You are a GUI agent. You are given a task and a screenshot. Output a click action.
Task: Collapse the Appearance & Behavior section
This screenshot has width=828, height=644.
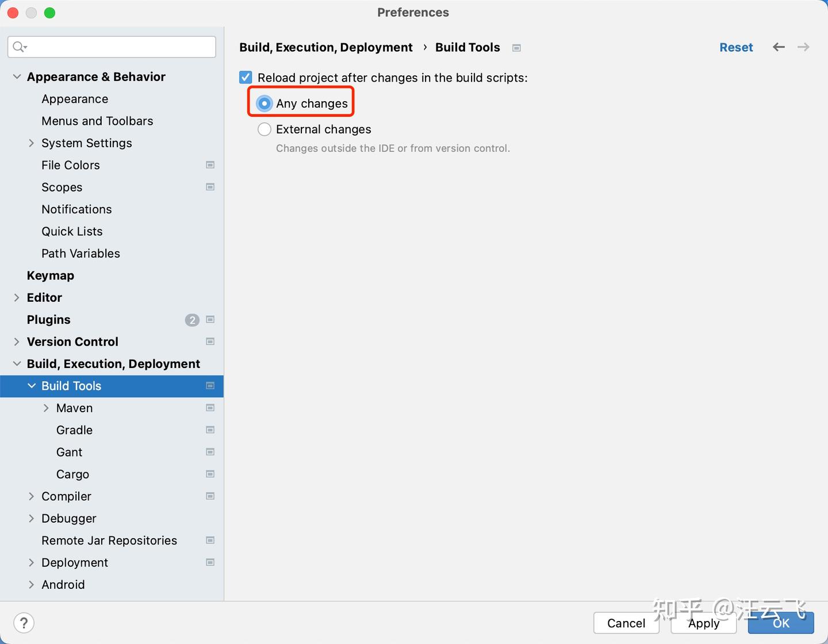(x=17, y=77)
